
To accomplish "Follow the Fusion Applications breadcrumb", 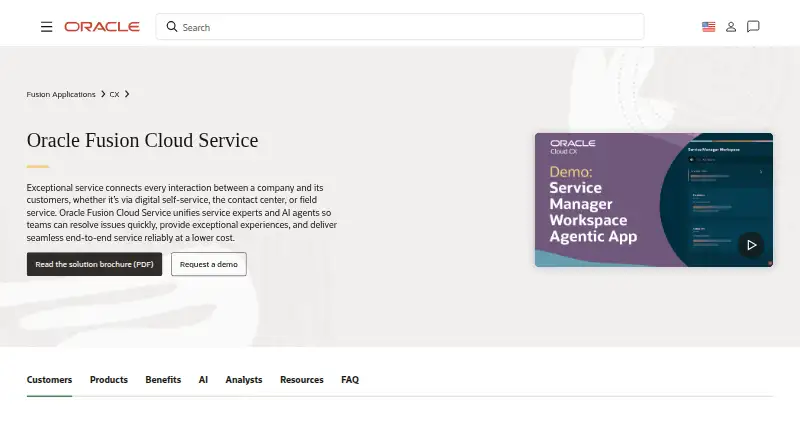I will tap(61, 94).
